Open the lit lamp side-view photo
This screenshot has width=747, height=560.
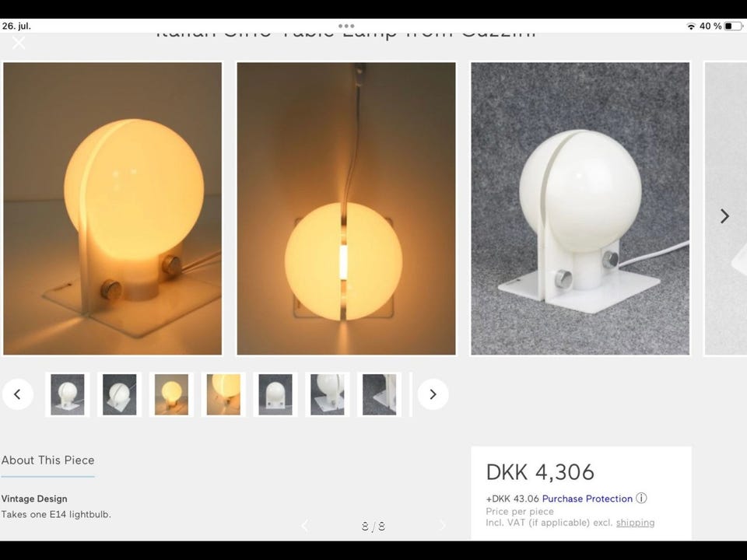click(112, 208)
